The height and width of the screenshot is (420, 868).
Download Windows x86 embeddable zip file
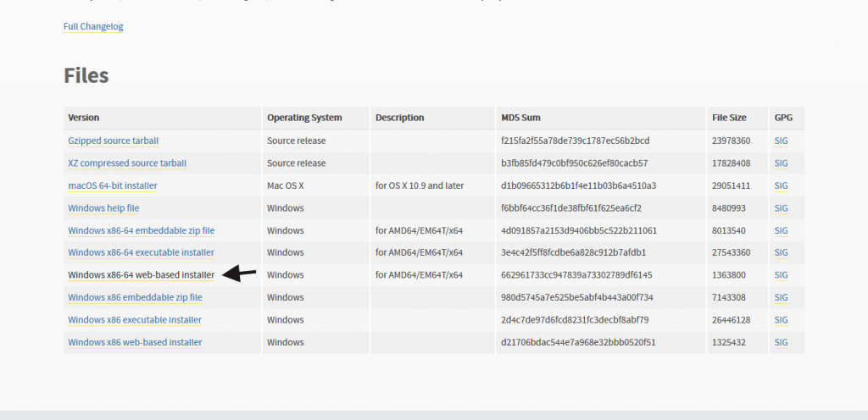click(x=135, y=297)
